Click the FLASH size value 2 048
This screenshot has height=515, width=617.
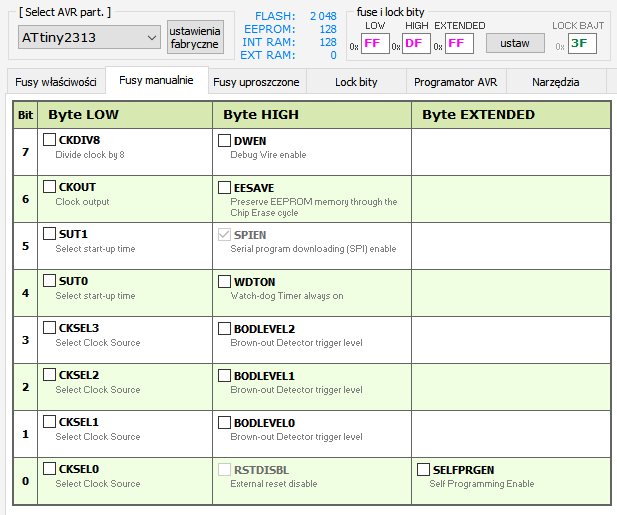[323, 16]
